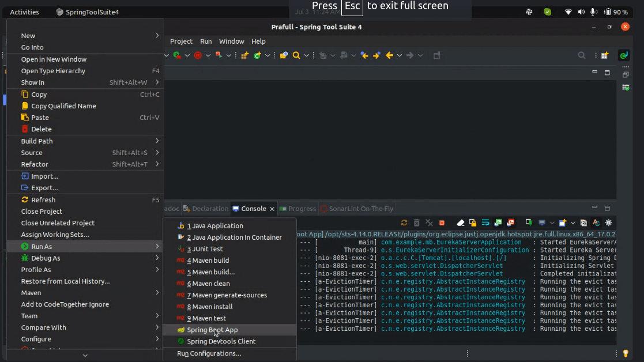Toggle Scroll Lock in the console toolbar
This screenshot has width=644, height=362.
(473, 223)
